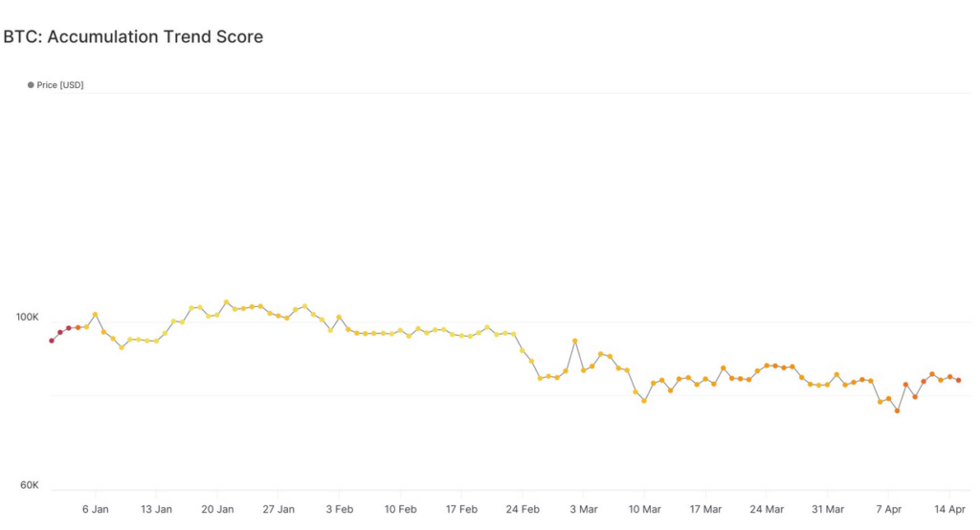Select the 10 Mar x-axis label
Image resolution: width=980 pixels, height=530 pixels.
pyautogui.click(x=644, y=509)
